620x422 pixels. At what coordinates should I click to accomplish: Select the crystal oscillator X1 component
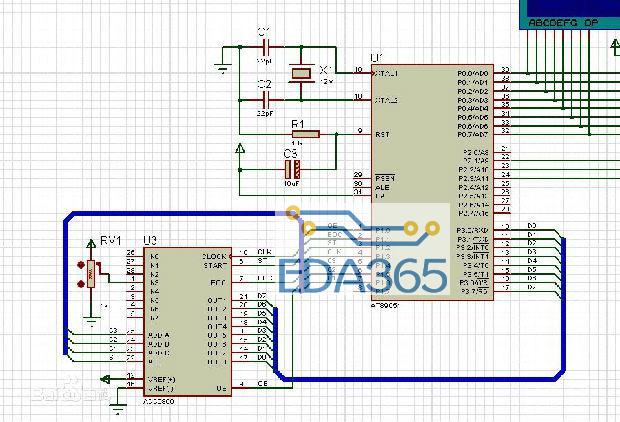click(x=301, y=73)
